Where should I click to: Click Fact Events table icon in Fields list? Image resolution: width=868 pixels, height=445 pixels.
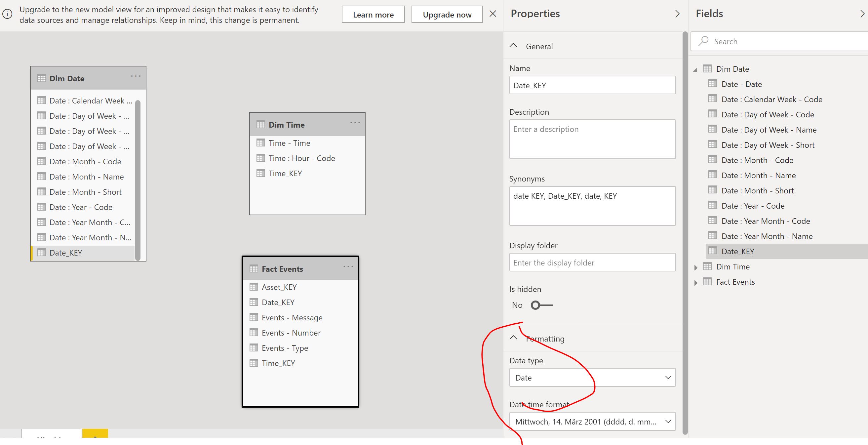(x=707, y=282)
